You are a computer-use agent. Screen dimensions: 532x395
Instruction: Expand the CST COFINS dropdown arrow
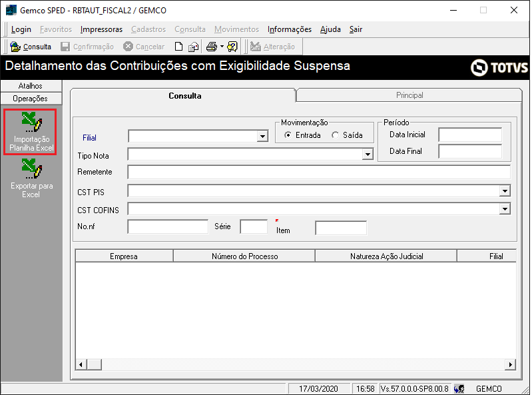505,209
